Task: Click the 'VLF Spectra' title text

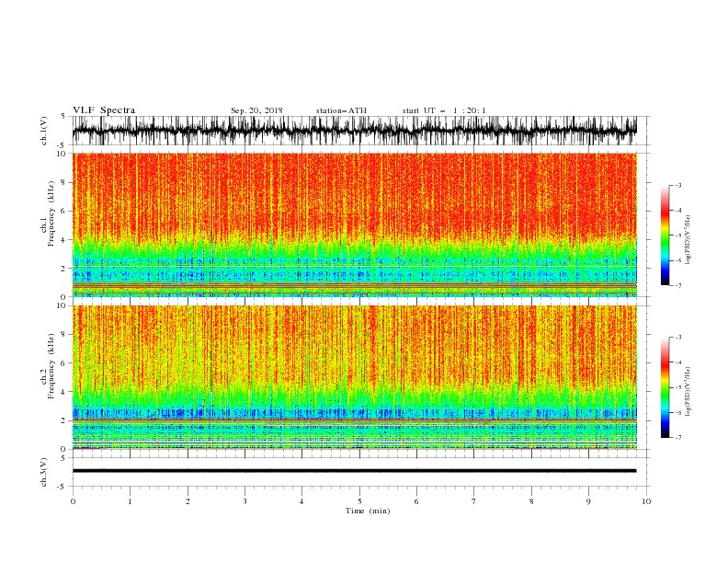Action: (x=104, y=110)
